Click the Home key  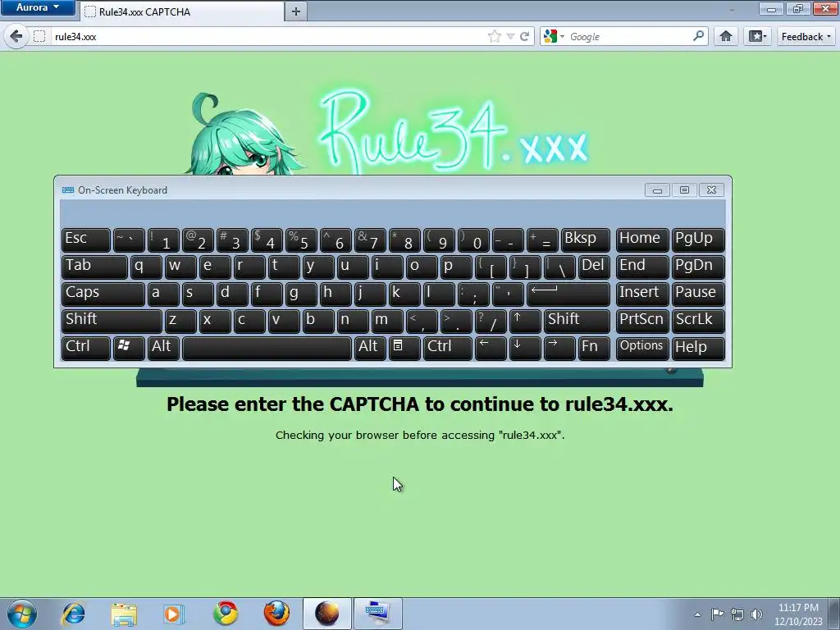coord(641,240)
